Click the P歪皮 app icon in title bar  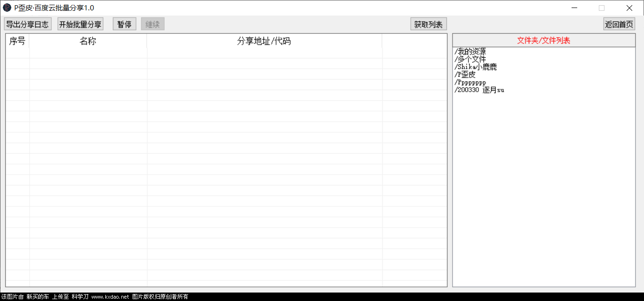[7, 8]
